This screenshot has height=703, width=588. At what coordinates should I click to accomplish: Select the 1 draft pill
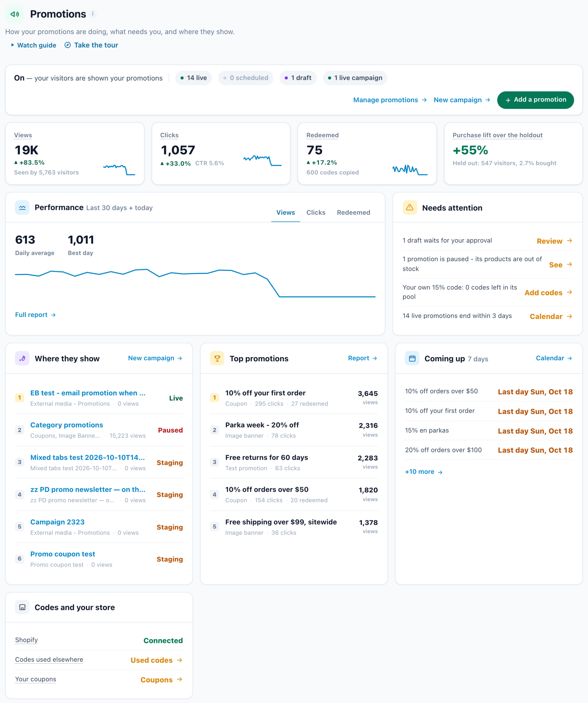[x=298, y=78]
